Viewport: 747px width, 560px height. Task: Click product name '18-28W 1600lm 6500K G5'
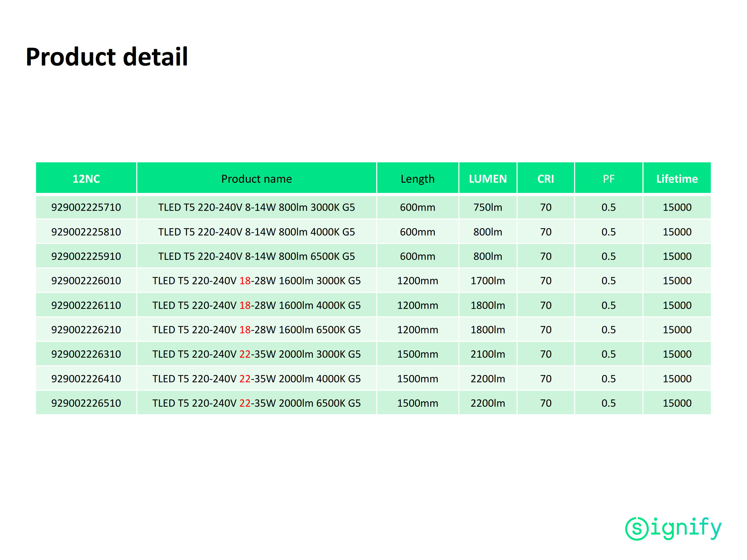pyautogui.click(x=257, y=330)
